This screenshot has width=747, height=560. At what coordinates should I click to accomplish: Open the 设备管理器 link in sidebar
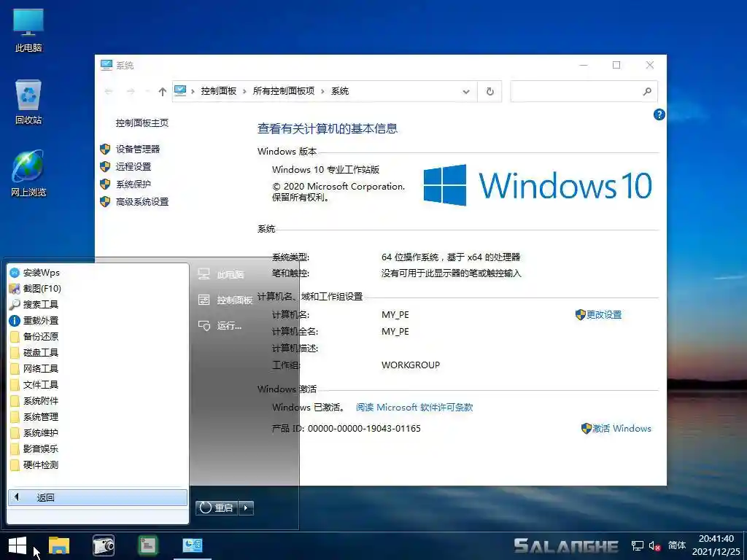click(x=137, y=149)
